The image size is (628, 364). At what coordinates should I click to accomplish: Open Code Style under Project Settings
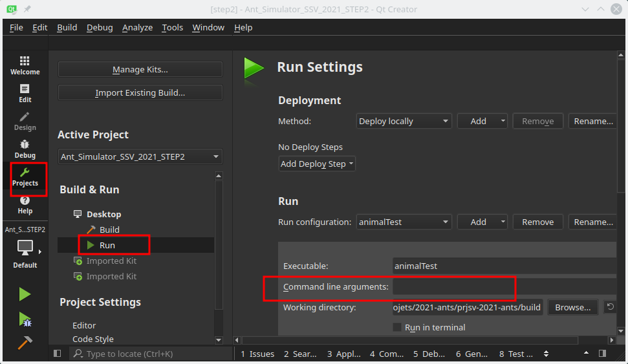click(93, 339)
